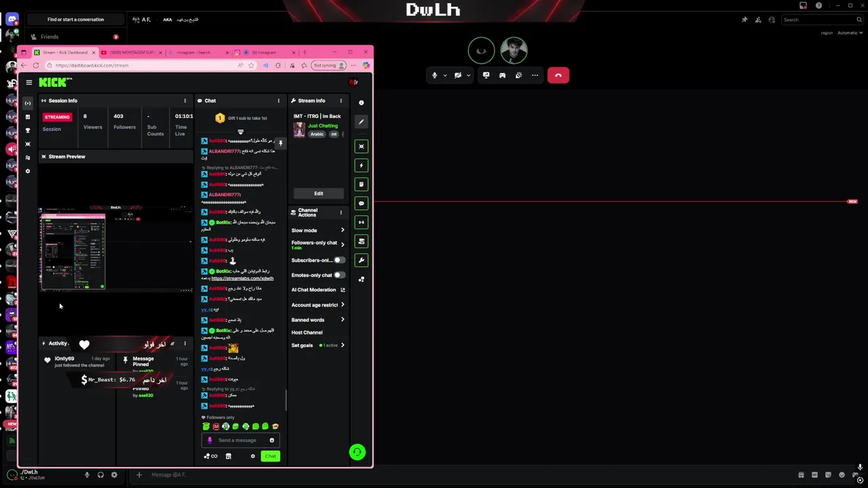
Task: Open the shop icon below message box
Action: [x=229, y=456]
